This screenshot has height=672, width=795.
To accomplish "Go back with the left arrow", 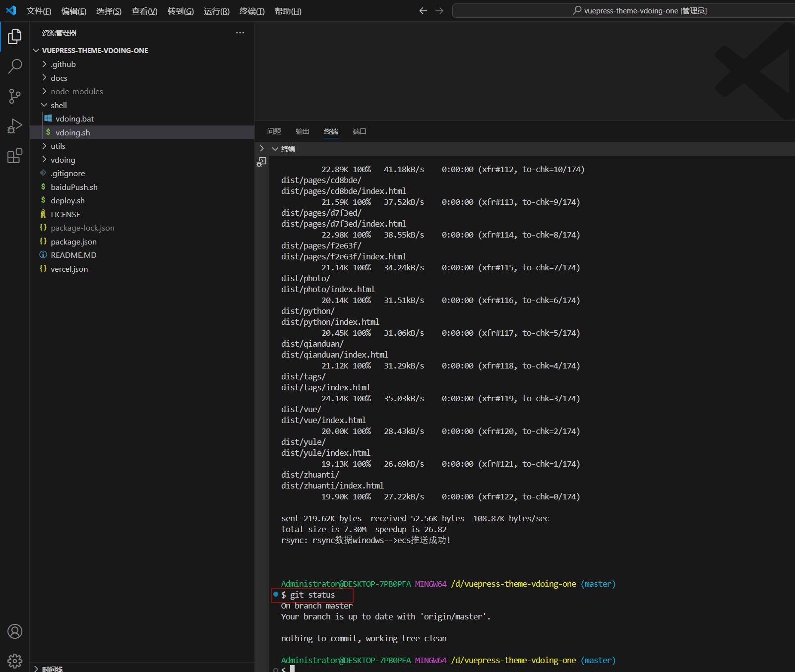I will 423,11.
